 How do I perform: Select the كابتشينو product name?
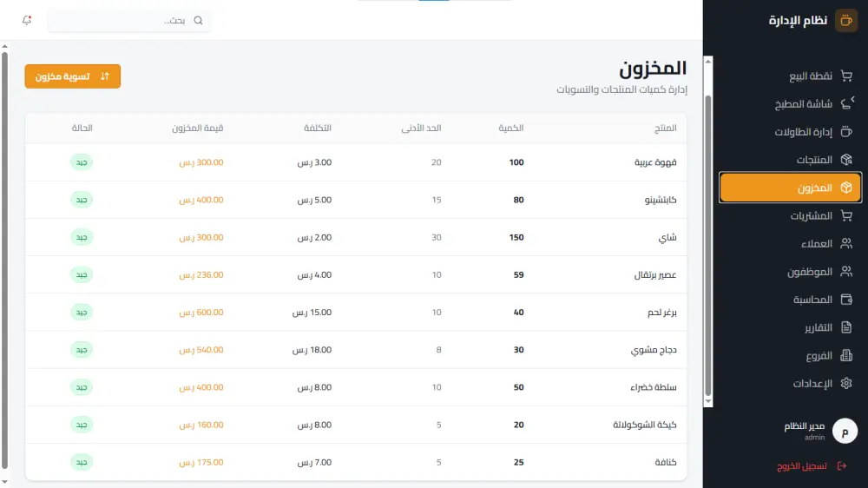tap(661, 200)
